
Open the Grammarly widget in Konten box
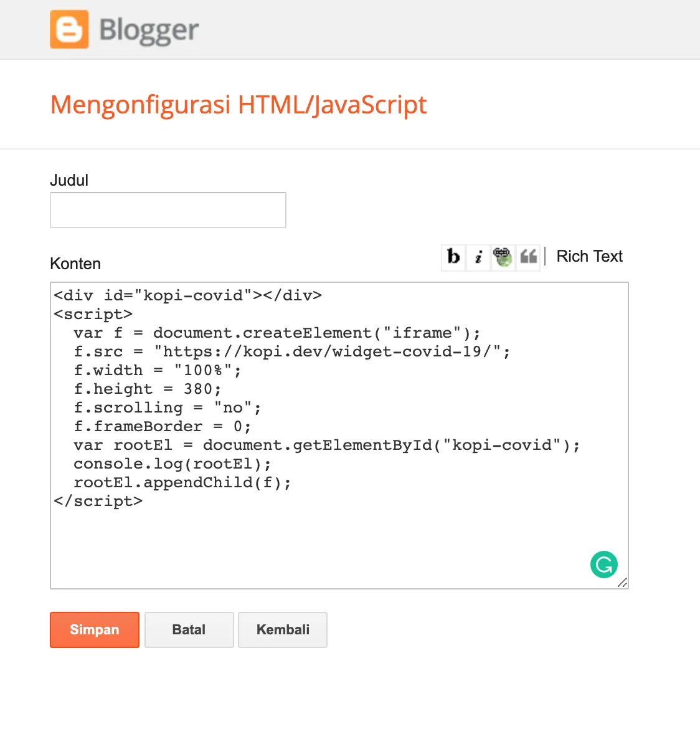tap(603, 565)
